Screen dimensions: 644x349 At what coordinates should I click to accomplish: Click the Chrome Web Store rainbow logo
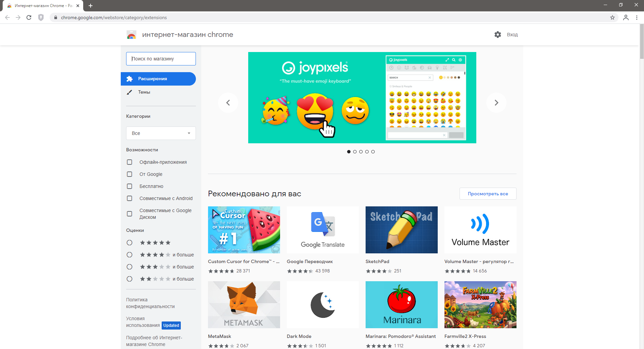pos(131,35)
